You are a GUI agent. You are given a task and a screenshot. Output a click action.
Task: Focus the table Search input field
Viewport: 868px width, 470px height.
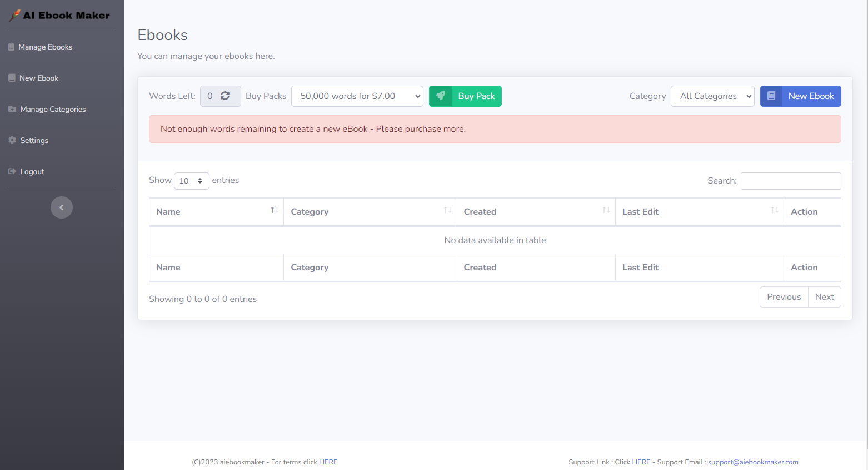tap(790, 181)
